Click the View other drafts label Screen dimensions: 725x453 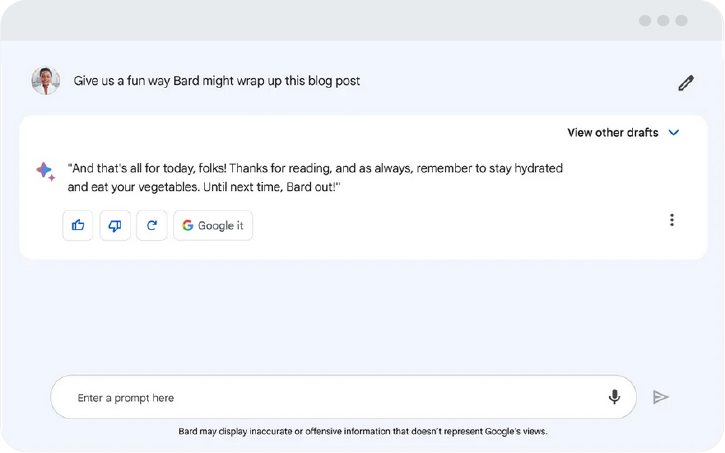(613, 133)
